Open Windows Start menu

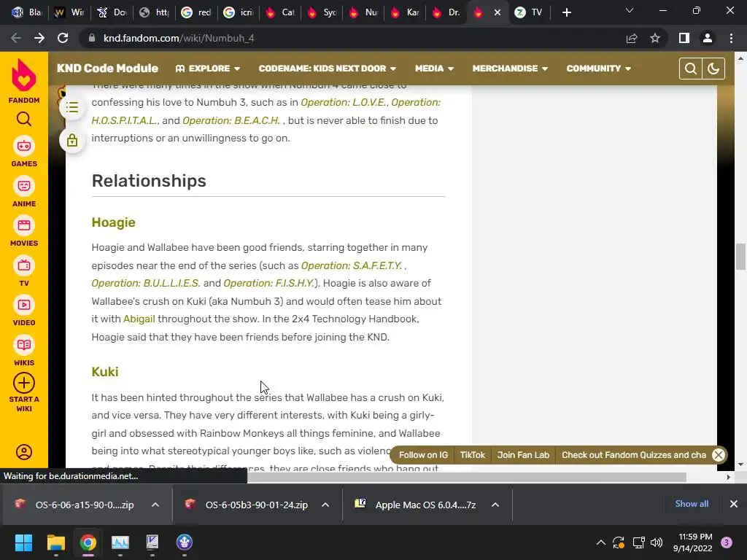[23, 542]
